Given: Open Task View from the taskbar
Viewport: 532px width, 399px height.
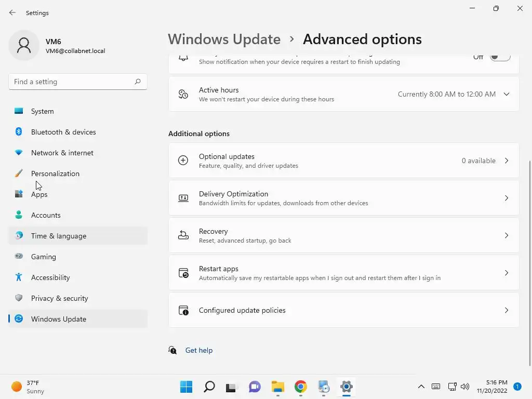Looking at the screenshot, I should coord(232,387).
